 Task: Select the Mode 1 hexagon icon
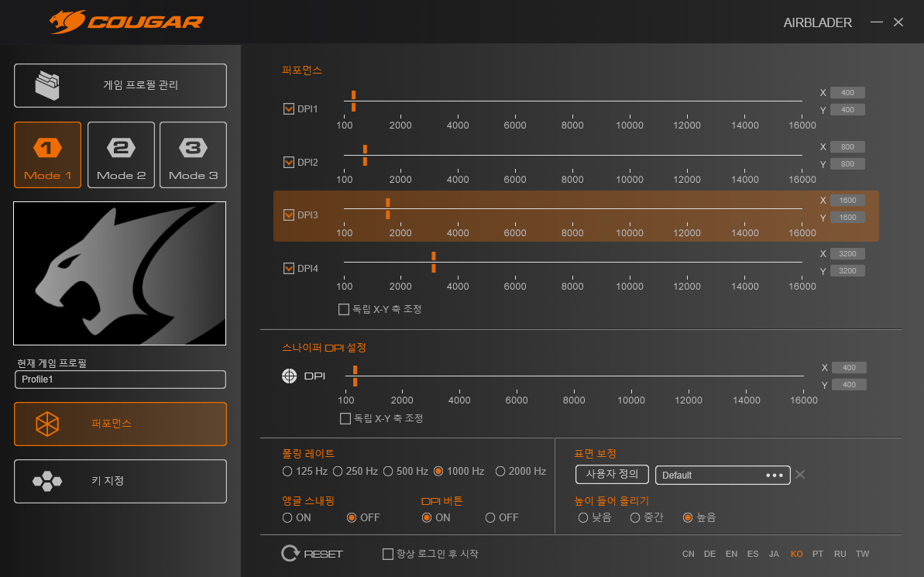[x=47, y=148]
